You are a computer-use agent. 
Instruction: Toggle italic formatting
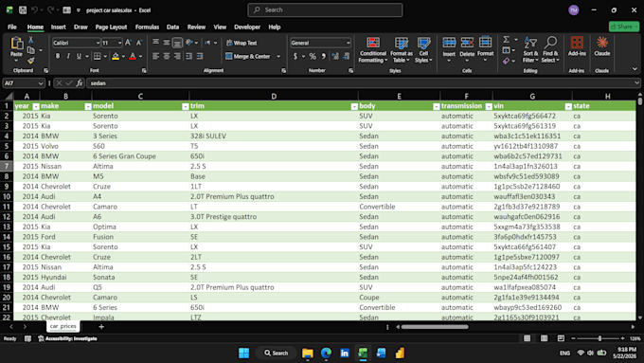68,56
